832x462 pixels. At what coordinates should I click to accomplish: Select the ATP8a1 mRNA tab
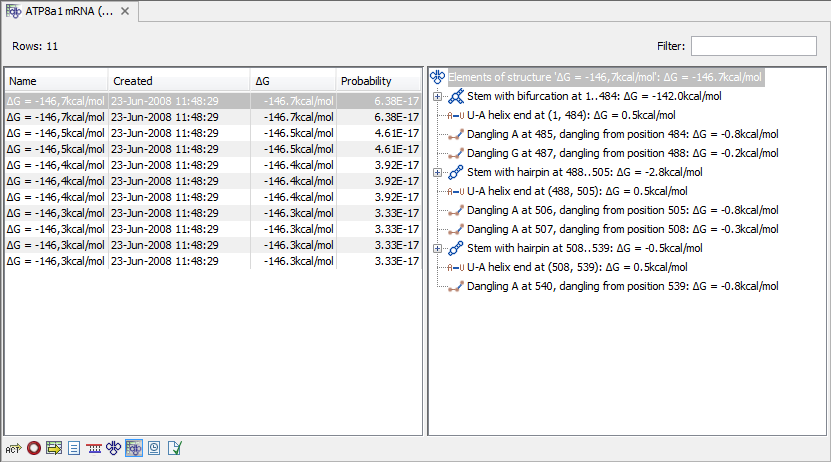(60, 11)
